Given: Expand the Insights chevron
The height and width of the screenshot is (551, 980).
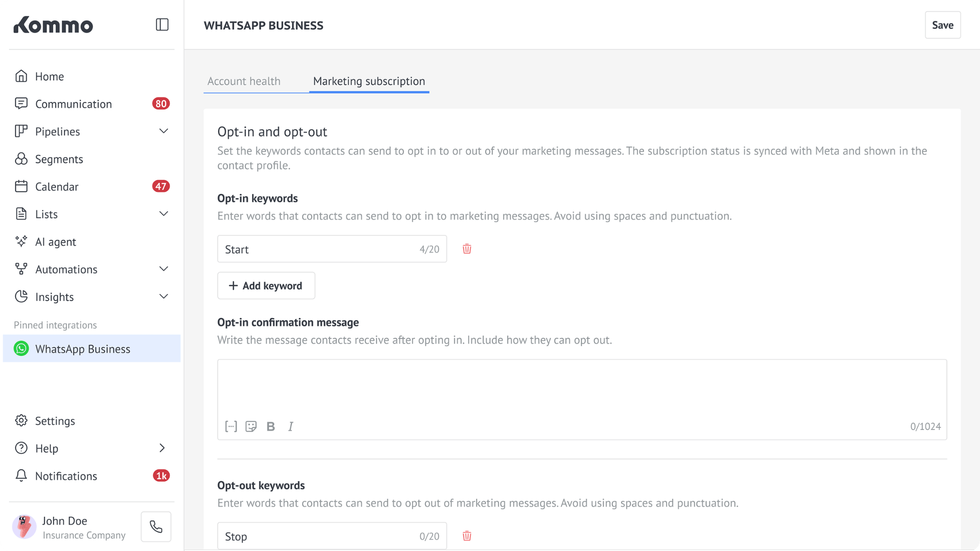Looking at the screenshot, I should coord(164,297).
